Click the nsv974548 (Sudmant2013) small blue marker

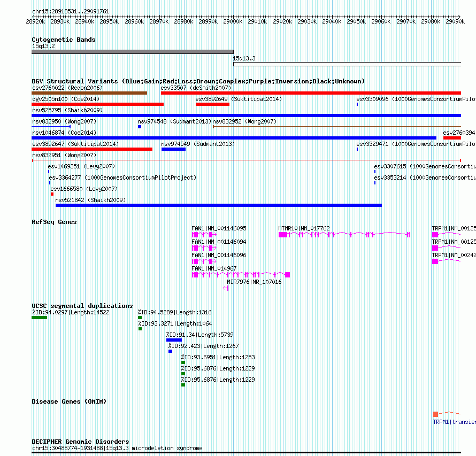(140, 127)
